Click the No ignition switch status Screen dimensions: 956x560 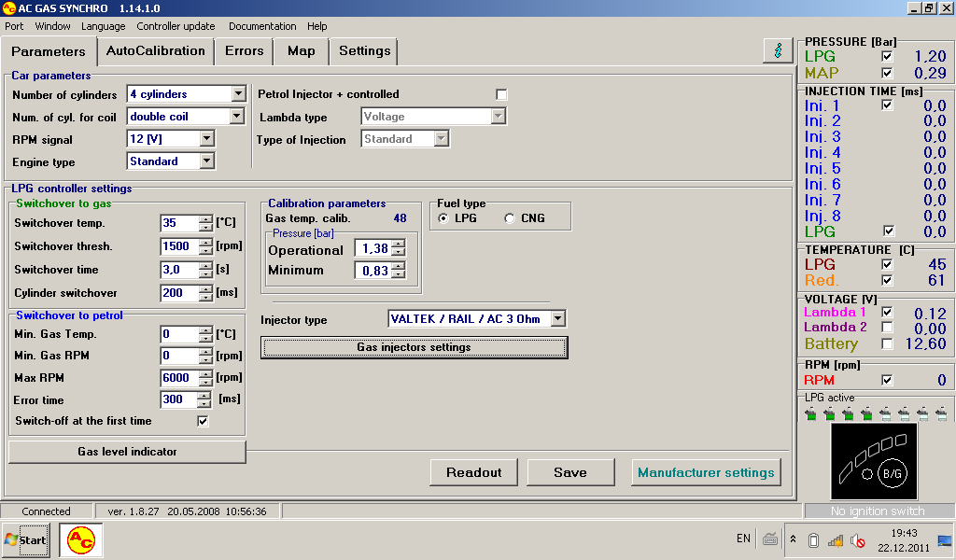point(878,511)
